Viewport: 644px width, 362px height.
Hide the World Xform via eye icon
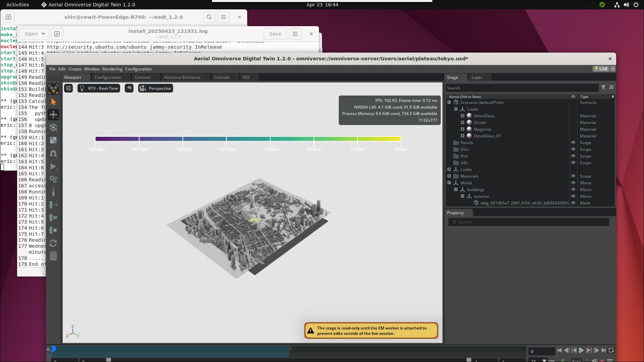click(x=573, y=183)
